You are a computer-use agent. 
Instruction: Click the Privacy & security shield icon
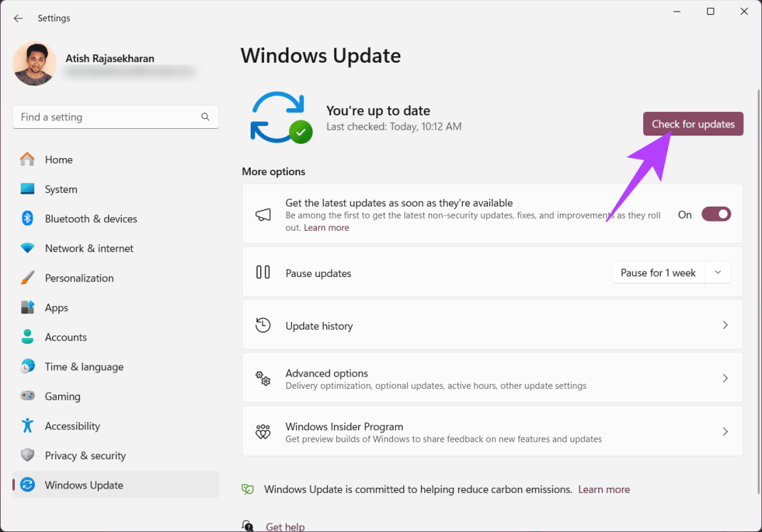[x=28, y=455]
